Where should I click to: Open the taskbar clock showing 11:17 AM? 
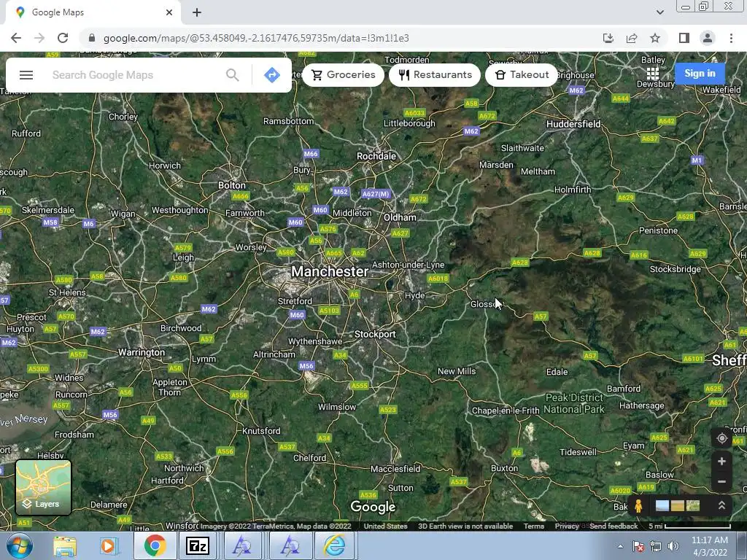tap(709, 546)
